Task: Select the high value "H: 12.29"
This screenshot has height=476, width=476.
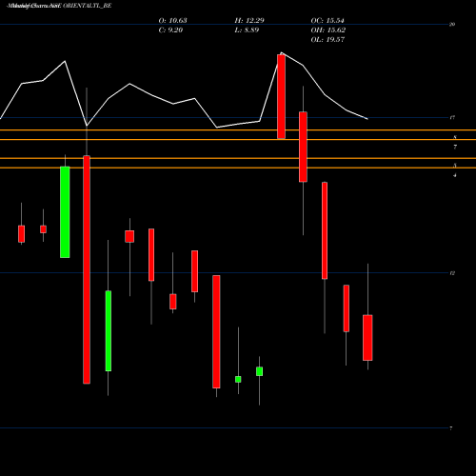Action: click(x=249, y=20)
